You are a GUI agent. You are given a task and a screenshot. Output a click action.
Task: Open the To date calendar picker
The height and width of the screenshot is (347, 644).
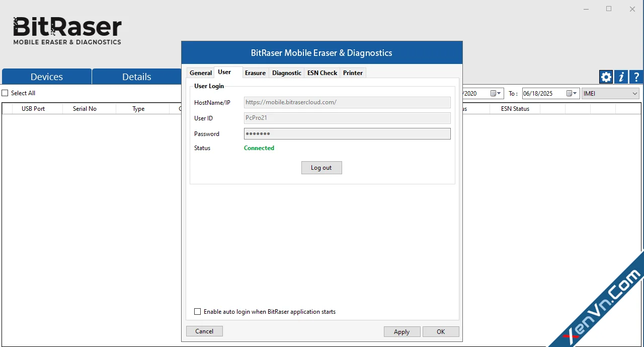(573, 93)
